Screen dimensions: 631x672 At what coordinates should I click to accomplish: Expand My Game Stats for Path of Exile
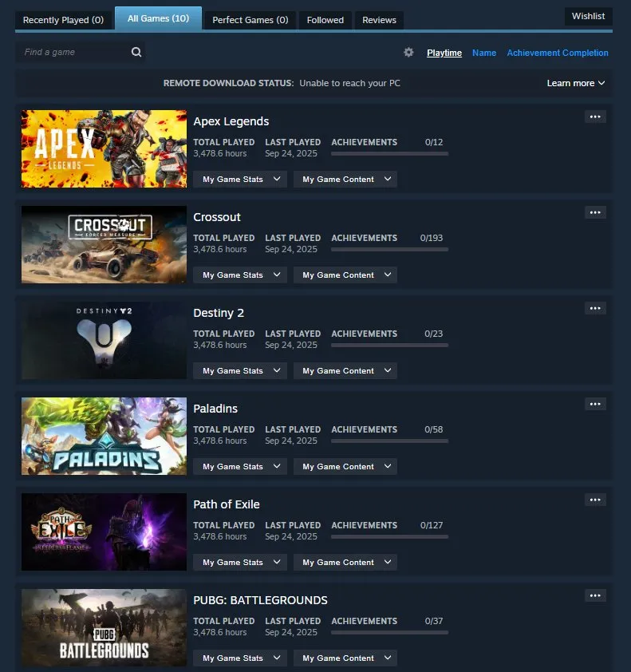pos(242,563)
